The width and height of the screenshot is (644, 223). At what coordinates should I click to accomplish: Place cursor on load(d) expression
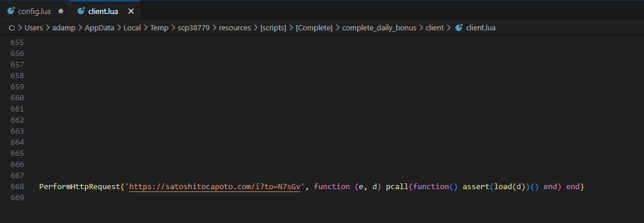(x=509, y=187)
